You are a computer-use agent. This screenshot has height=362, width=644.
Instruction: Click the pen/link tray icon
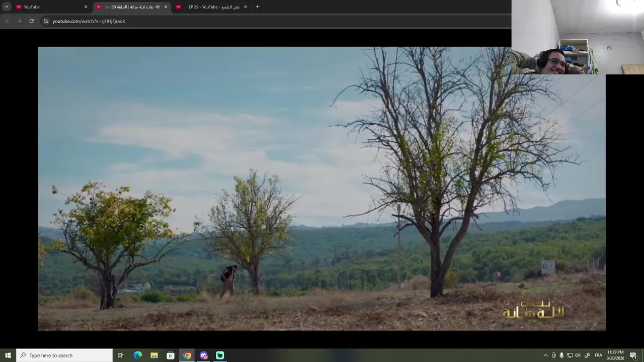point(587,355)
